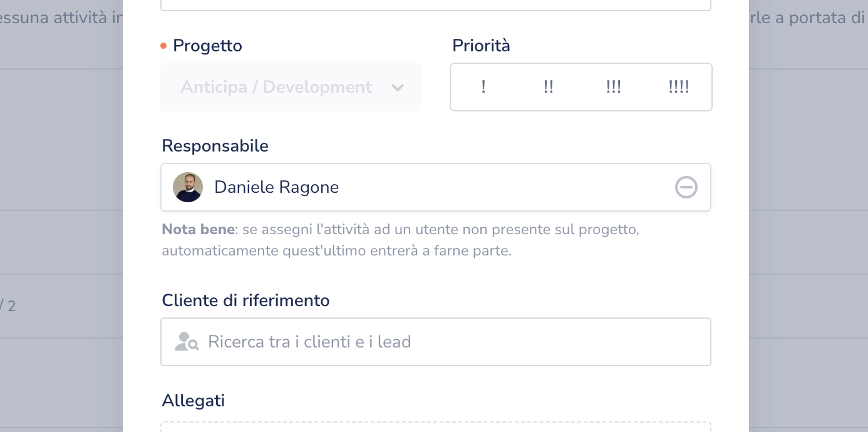Image resolution: width=868 pixels, height=432 pixels.
Task: Set priority to single exclamation mark
Action: pyautogui.click(x=483, y=87)
